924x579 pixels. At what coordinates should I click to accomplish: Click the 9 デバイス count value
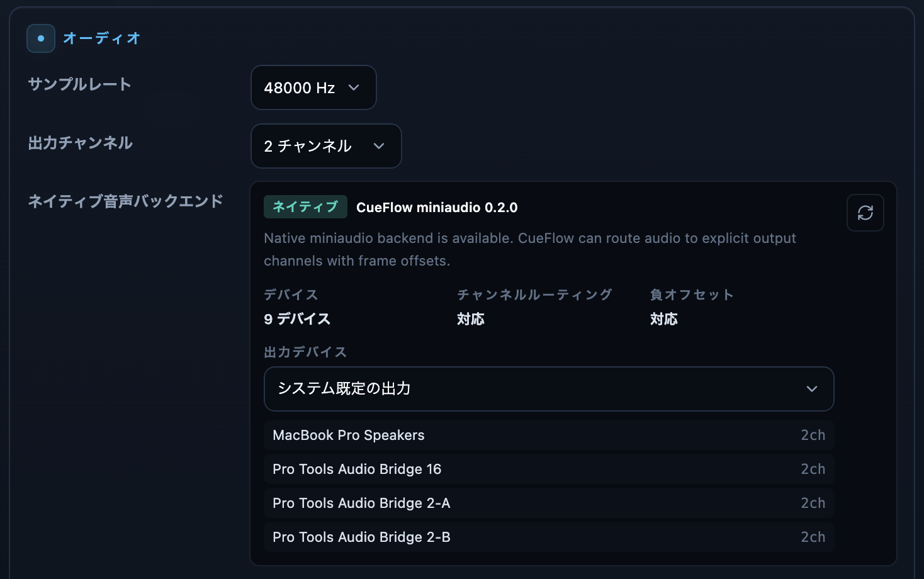(x=297, y=319)
